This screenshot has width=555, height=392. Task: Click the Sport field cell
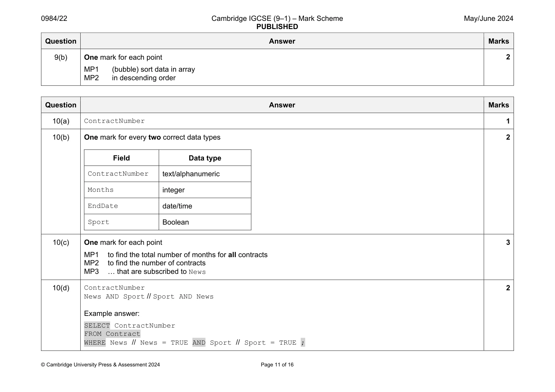pos(121,222)
